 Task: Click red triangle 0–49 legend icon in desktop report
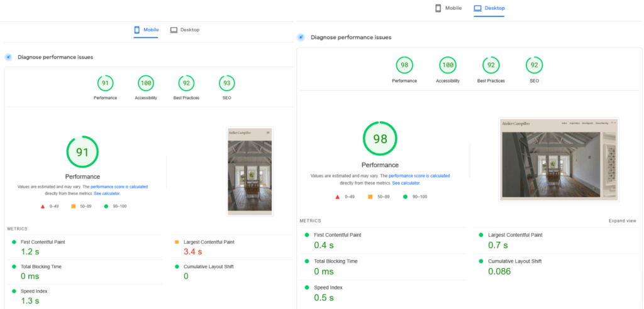(338, 197)
